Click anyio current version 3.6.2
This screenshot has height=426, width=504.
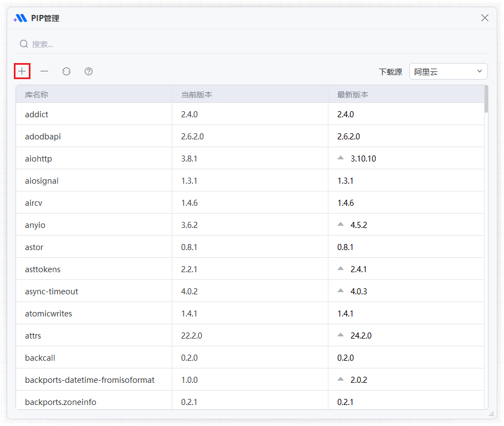(x=189, y=225)
